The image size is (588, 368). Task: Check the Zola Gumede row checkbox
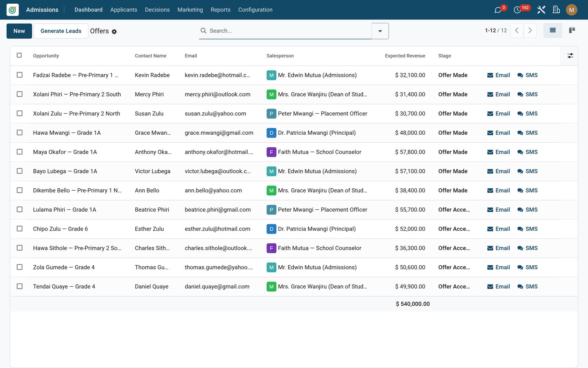pos(19,267)
